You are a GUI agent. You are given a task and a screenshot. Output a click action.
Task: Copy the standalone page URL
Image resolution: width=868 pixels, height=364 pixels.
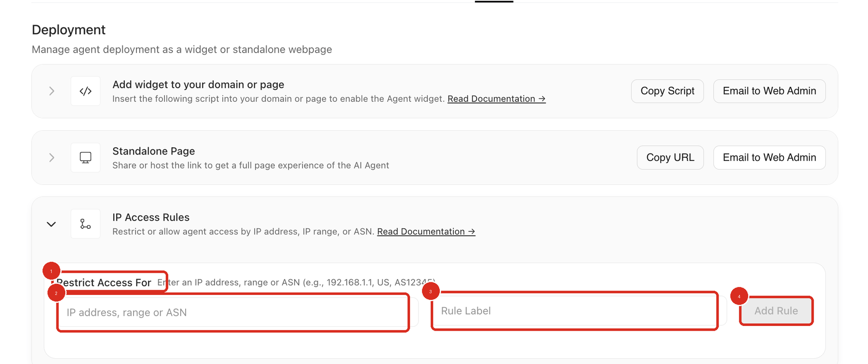[670, 157]
